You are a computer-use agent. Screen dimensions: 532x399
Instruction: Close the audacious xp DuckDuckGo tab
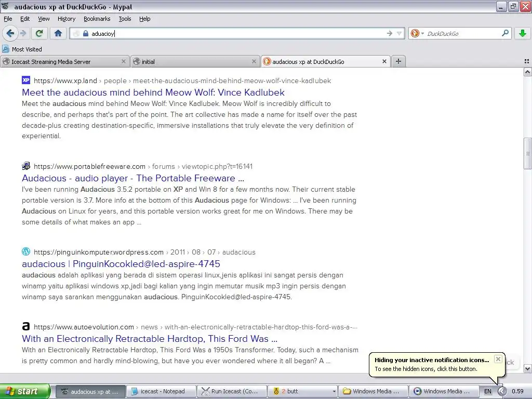384,61
